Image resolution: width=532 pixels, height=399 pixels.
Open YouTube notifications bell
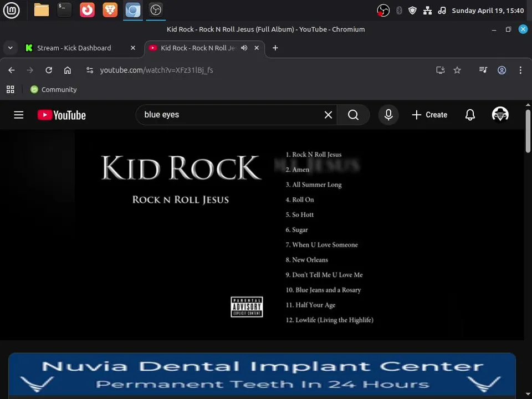coord(470,115)
